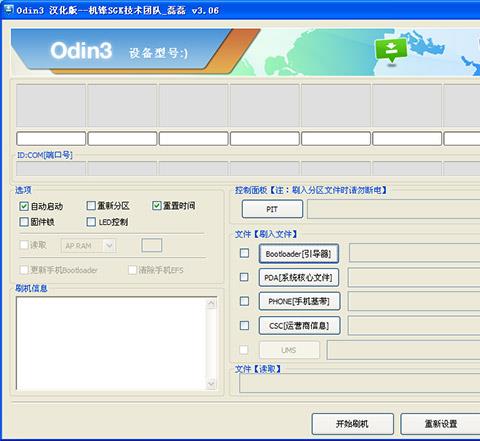Click the 文件【读取】 path field
The height and width of the screenshot is (441, 480).
click(360, 383)
